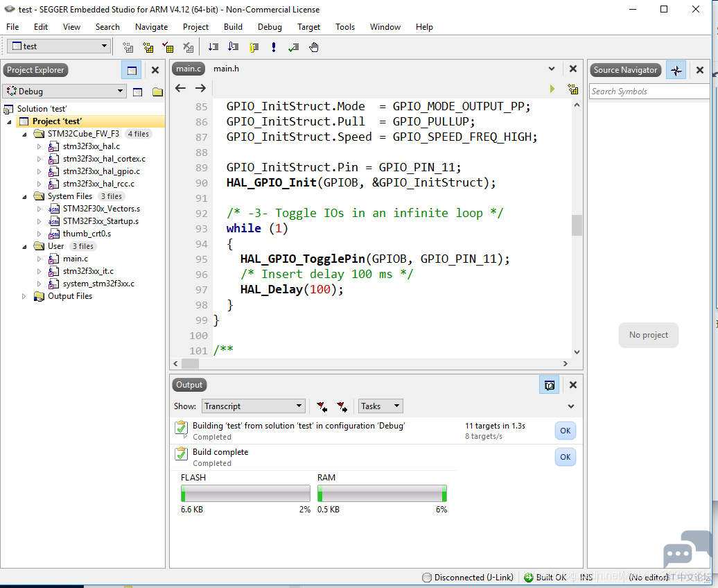The width and height of the screenshot is (718, 588).
Task: Click the yellow grid build toolbar icon
Action: [148, 46]
